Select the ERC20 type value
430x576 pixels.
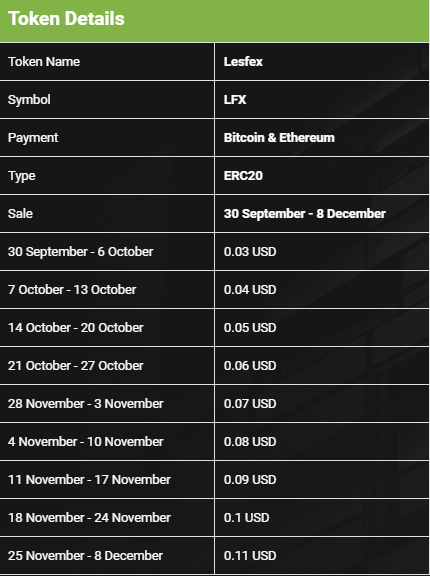click(243, 176)
